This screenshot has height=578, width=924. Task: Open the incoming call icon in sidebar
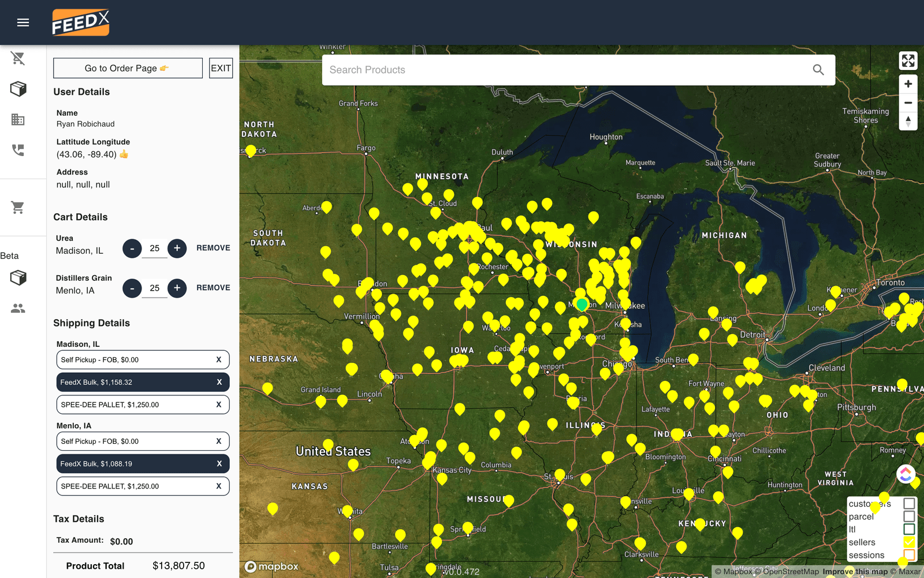coord(18,150)
